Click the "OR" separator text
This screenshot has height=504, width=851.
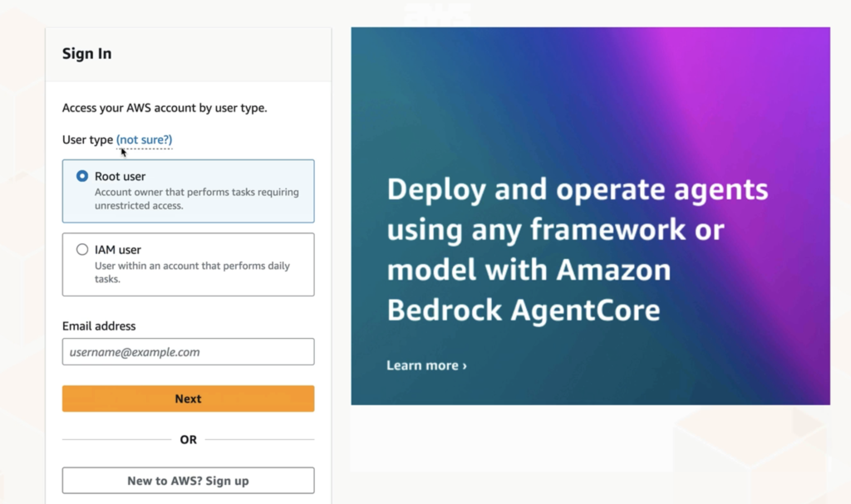point(189,439)
